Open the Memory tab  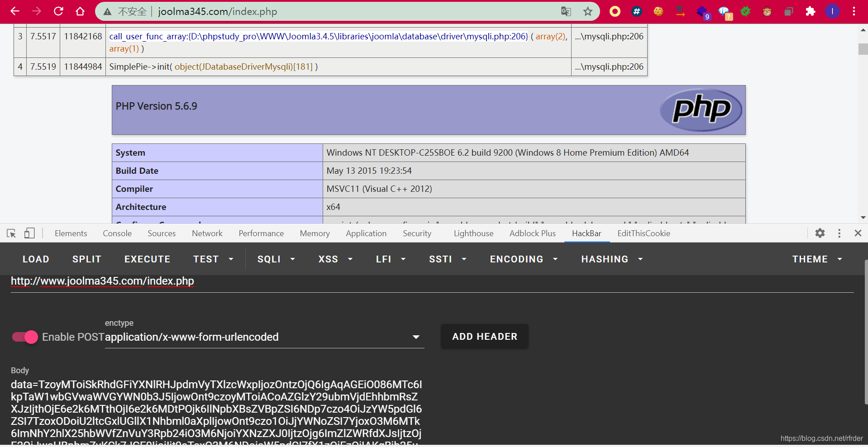(315, 233)
